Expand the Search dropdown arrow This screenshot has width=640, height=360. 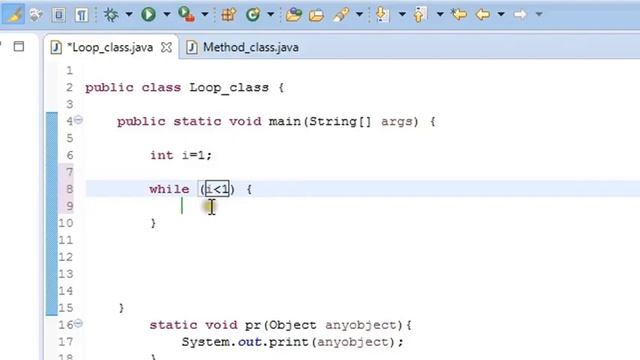coord(359,15)
